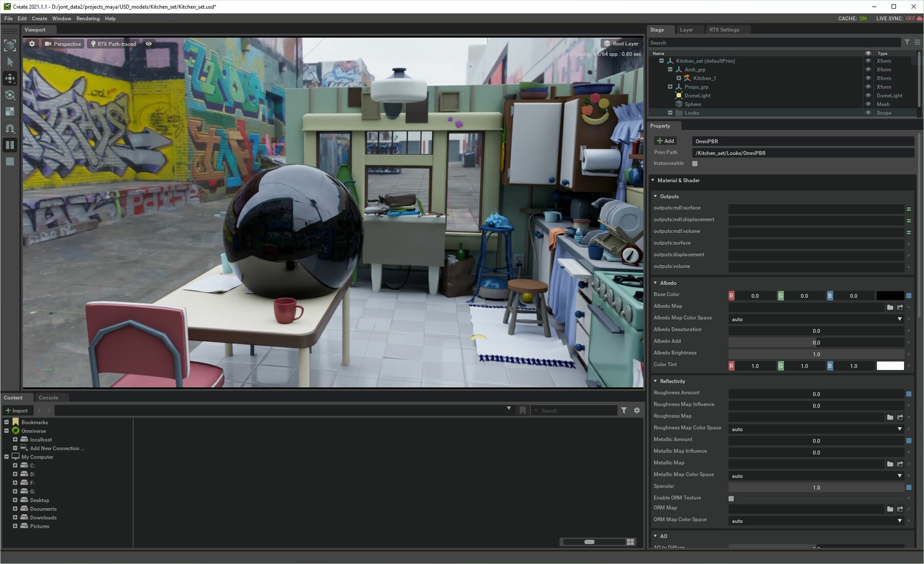Open Albedo Map folder browse icon
924x564 pixels.
pos(890,307)
